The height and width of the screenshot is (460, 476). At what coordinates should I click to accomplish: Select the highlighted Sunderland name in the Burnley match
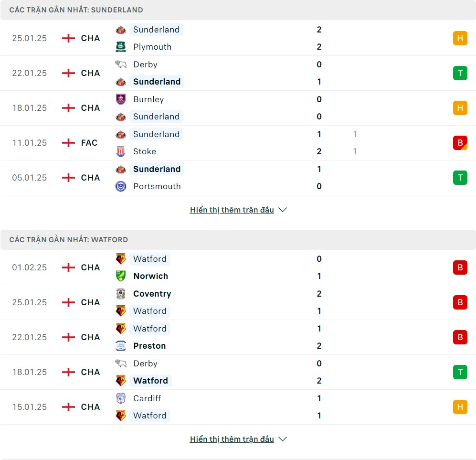[x=156, y=116]
